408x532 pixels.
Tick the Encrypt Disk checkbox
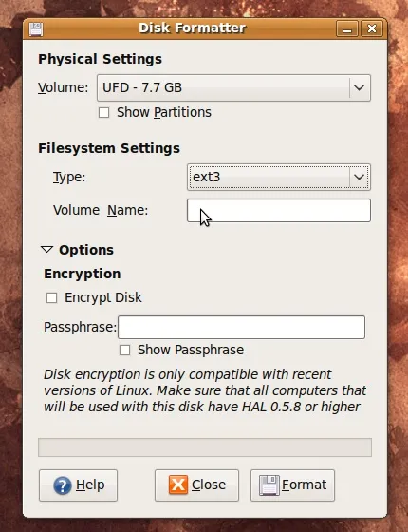(51, 298)
